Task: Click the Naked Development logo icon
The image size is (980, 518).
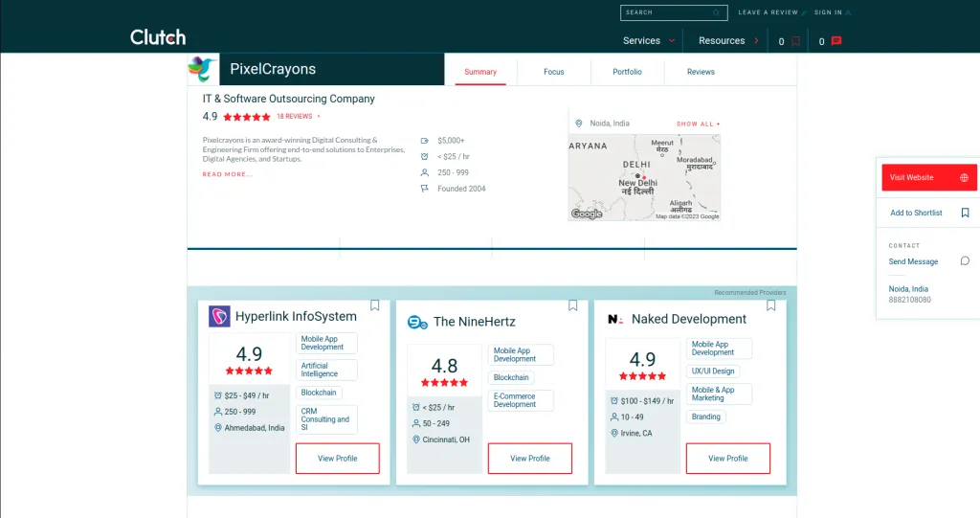Action: coord(615,320)
